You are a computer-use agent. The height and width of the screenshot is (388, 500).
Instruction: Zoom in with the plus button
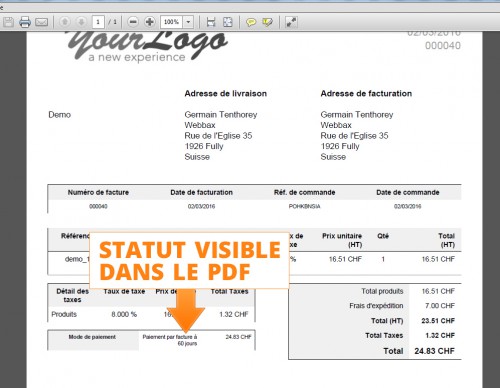tap(150, 22)
